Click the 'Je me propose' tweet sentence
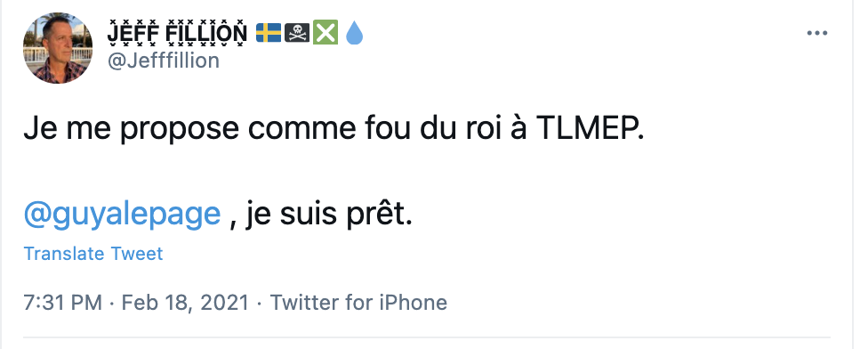 334,130
